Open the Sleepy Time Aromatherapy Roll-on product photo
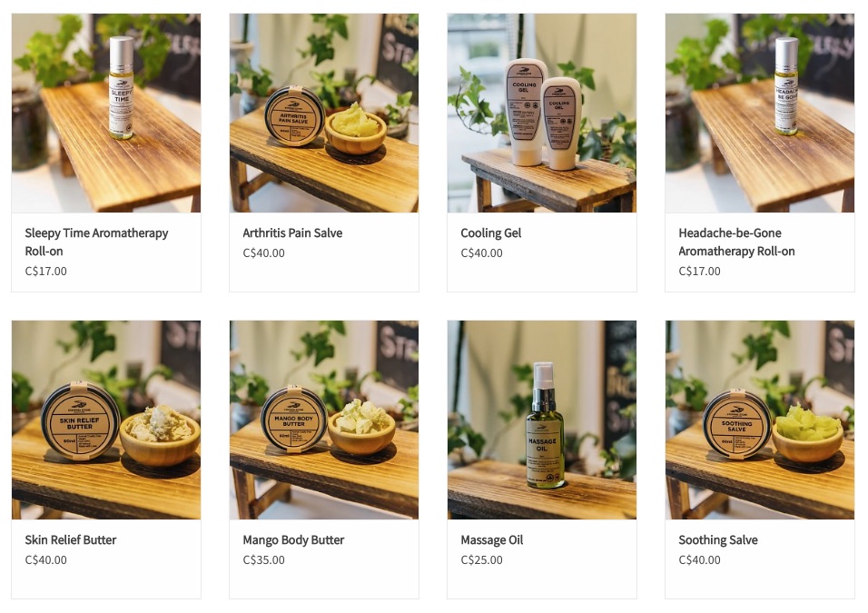868x613 pixels. coord(106,113)
